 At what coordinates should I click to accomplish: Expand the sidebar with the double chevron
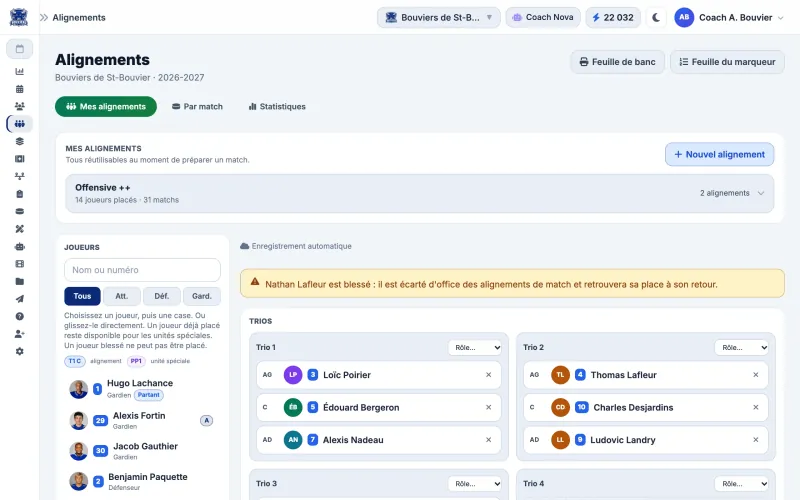[44, 17]
